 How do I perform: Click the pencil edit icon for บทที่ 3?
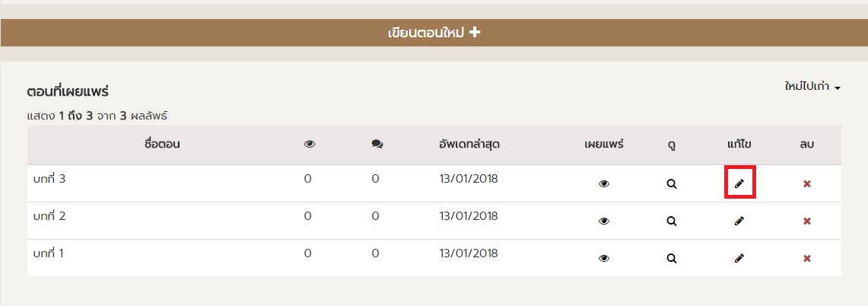739,183
